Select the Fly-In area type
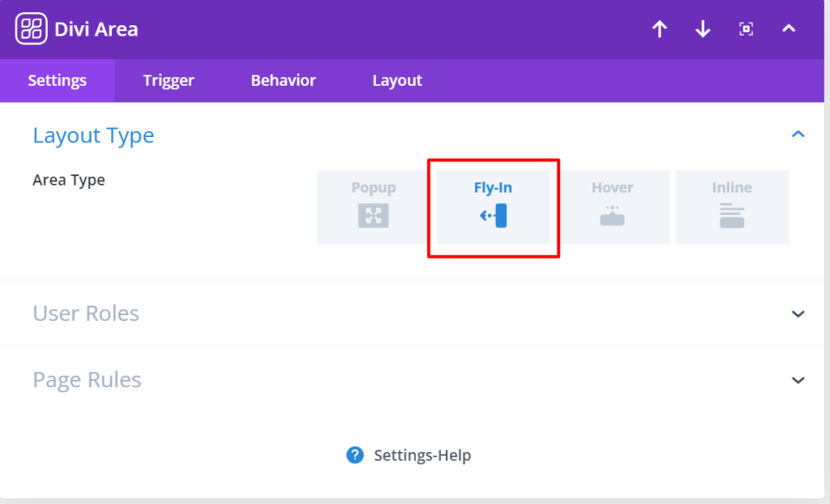Image resolution: width=830 pixels, height=504 pixels. pyautogui.click(x=493, y=207)
